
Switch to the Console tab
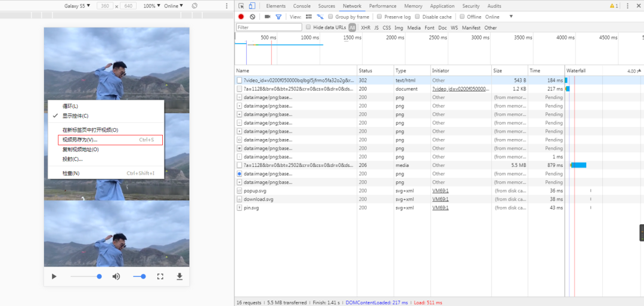302,6
